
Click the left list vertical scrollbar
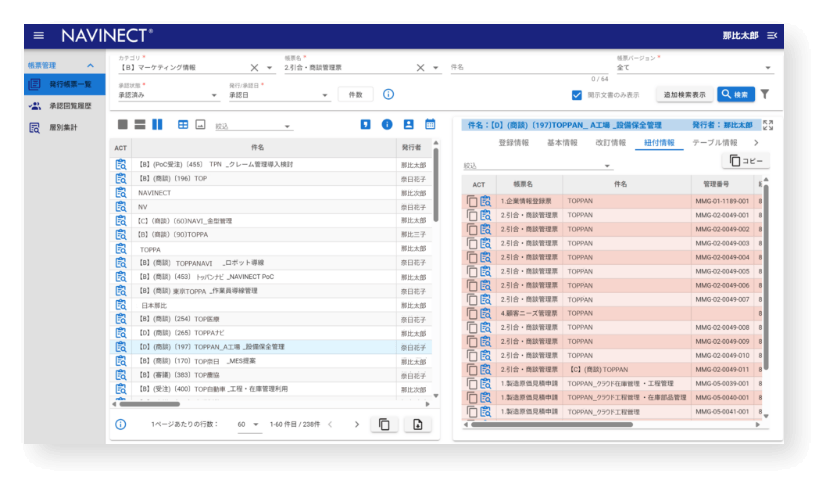pyautogui.click(x=436, y=185)
